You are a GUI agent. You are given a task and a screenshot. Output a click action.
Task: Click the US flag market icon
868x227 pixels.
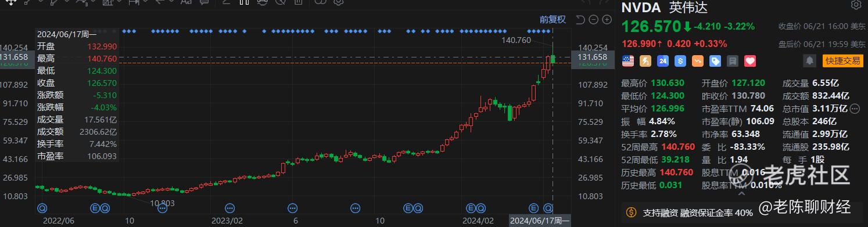(627, 60)
